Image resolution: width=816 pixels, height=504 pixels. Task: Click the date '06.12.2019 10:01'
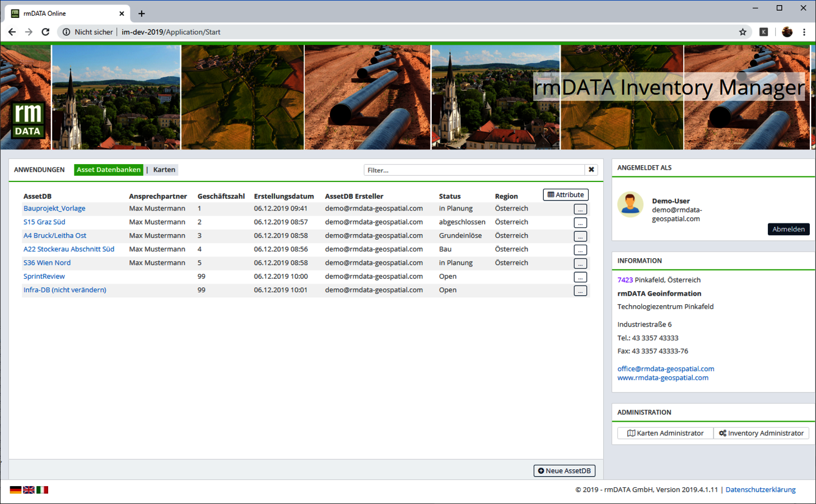click(281, 290)
